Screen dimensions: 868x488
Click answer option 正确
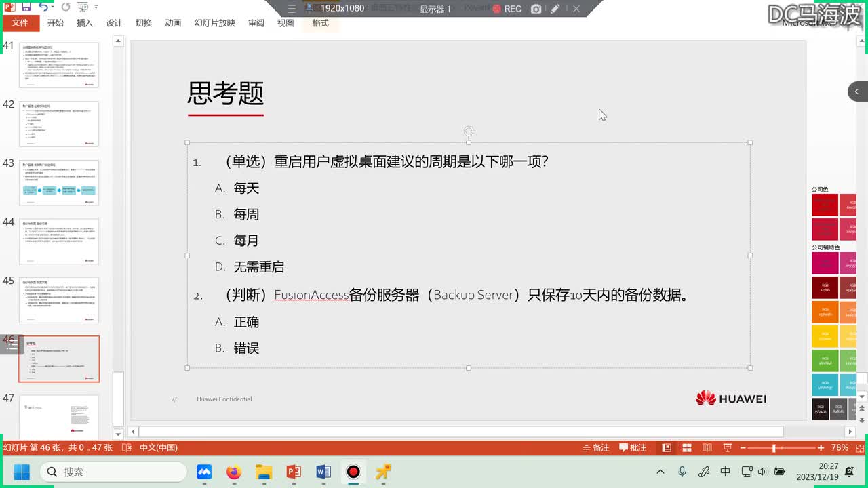(246, 322)
